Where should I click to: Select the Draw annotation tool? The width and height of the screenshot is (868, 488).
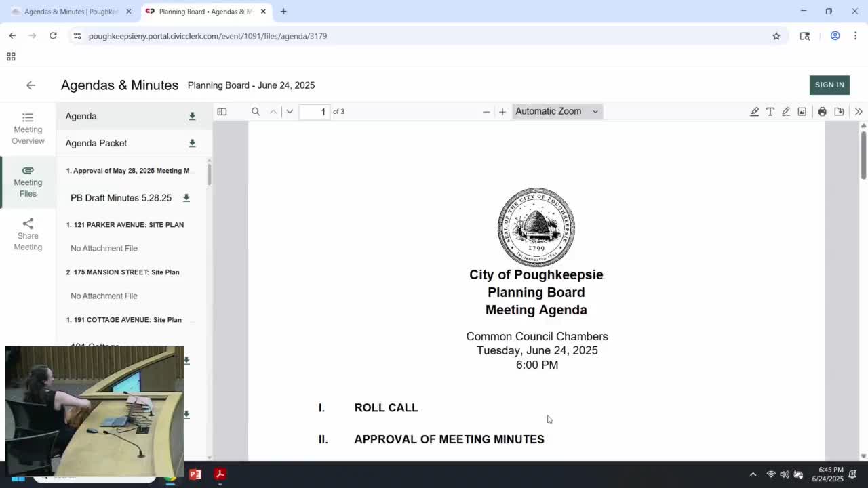tap(786, 111)
